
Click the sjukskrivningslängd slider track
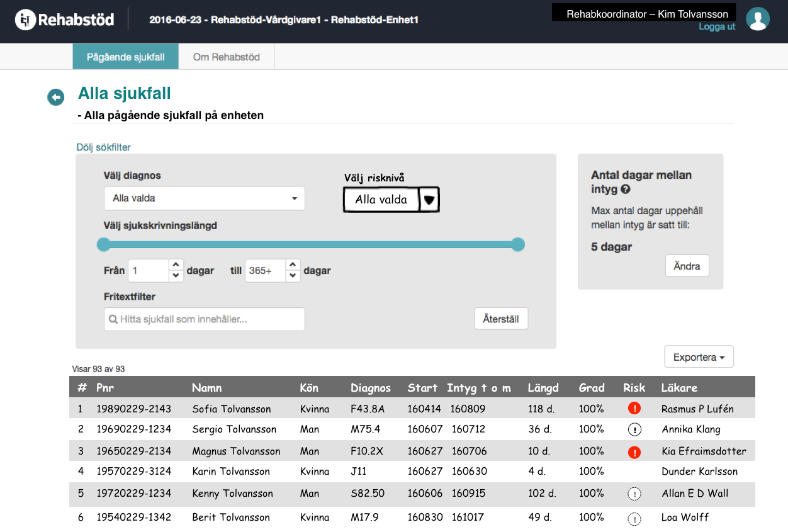pos(311,244)
